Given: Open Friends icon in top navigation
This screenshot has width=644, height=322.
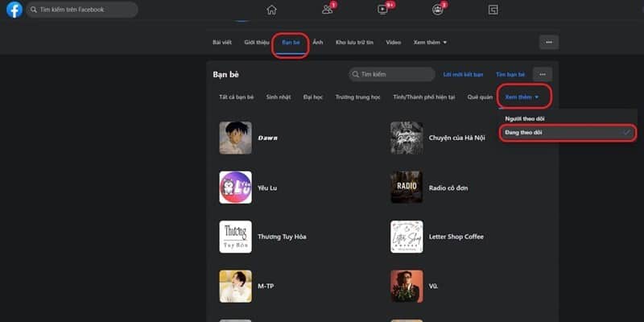Looking at the screenshot, I should pyautogui.click(x=327, y=10).
